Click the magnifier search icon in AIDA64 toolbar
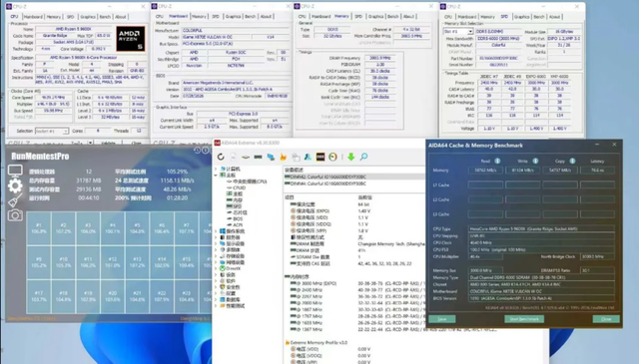The height and width of the screenshot is (364, 639). (x=363, y=157)
